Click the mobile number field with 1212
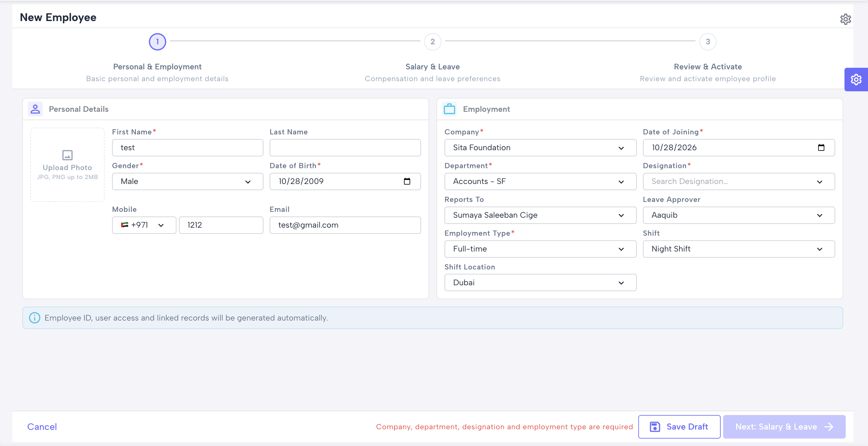The image size is (868, 446). [221, 225]
